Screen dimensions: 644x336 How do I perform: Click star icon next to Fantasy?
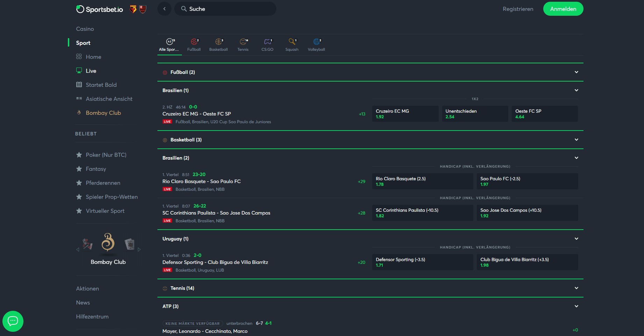click(x=79, y=169)
